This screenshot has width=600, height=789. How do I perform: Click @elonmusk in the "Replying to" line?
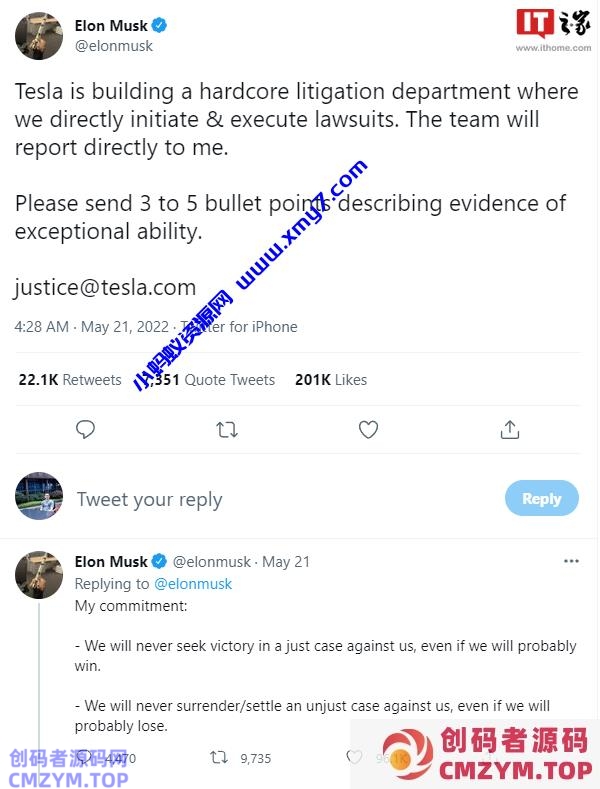(192, 584)
